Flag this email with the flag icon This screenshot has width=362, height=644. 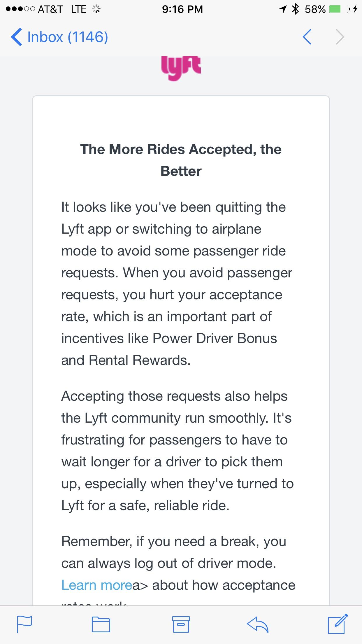(24, 624)
